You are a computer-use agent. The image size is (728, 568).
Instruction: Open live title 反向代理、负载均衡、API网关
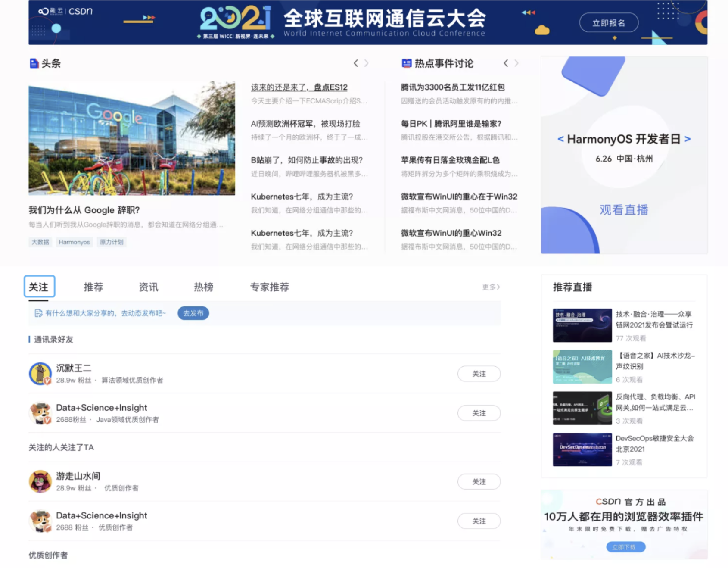[655, 403]
